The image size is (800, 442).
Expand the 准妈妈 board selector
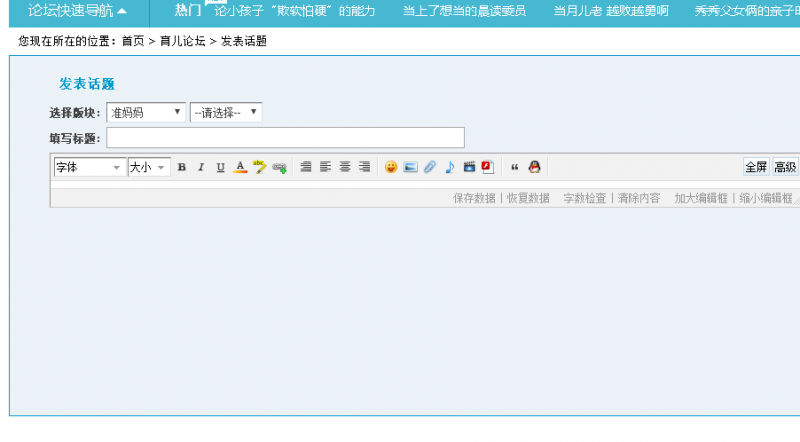point(146,113)
